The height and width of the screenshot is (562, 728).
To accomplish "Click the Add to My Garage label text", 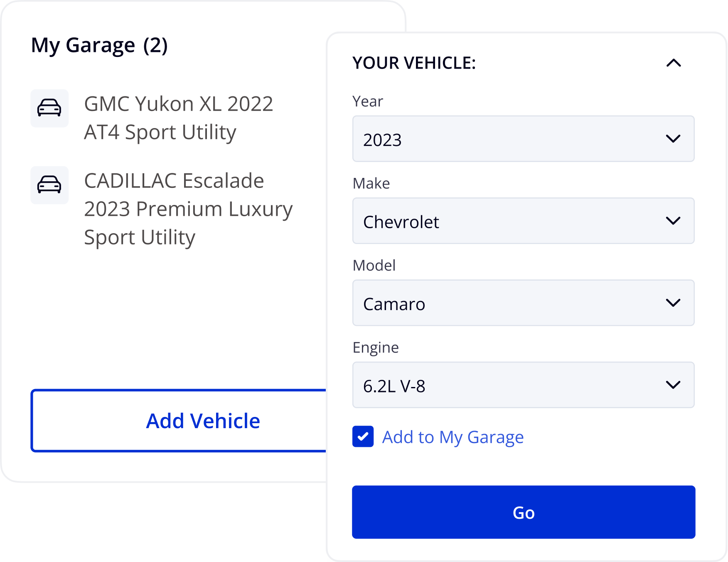I will point(453,437).
